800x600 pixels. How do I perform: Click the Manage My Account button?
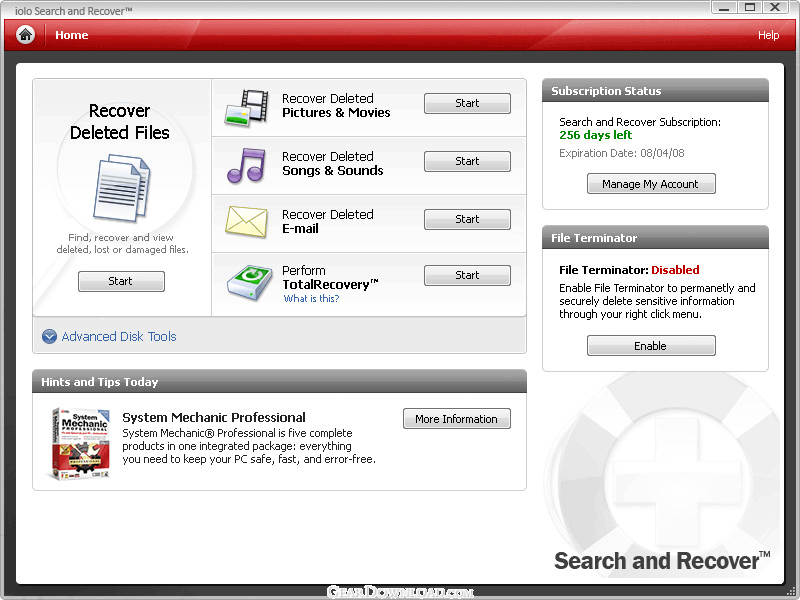(651, 184)
